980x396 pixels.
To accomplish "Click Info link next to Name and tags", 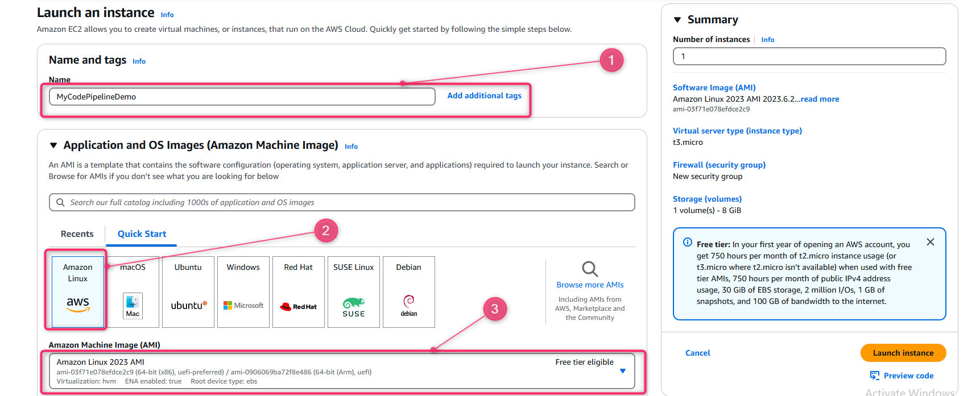I will pyautogui.click(x=139, y=61).
